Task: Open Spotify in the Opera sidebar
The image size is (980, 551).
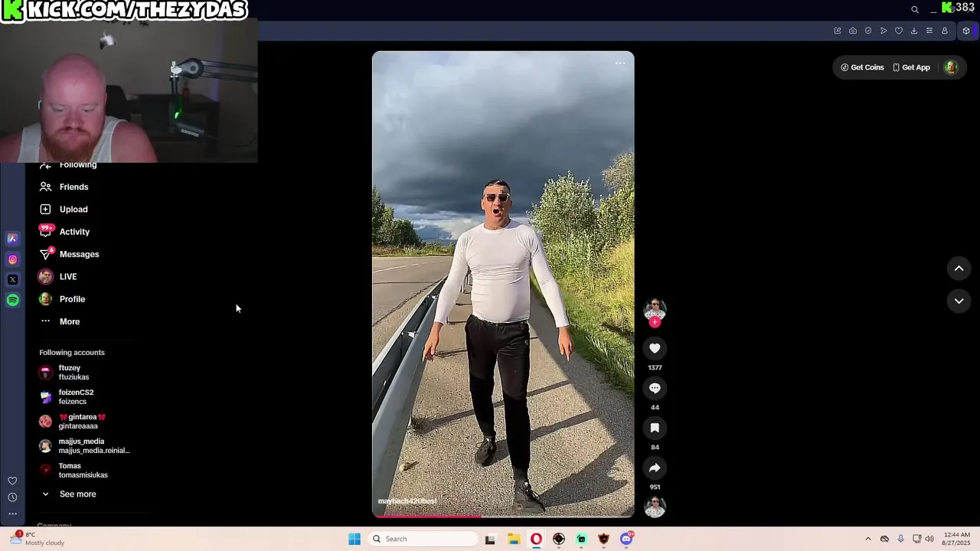Action: [12, 300]
